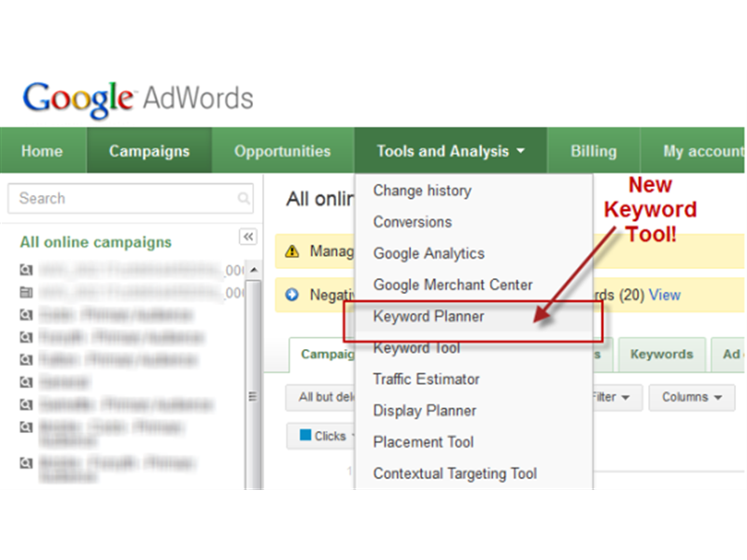The width and height of the screenshot is (747, 560).
Task: Open the Opportunities tab
Action: 283,150
